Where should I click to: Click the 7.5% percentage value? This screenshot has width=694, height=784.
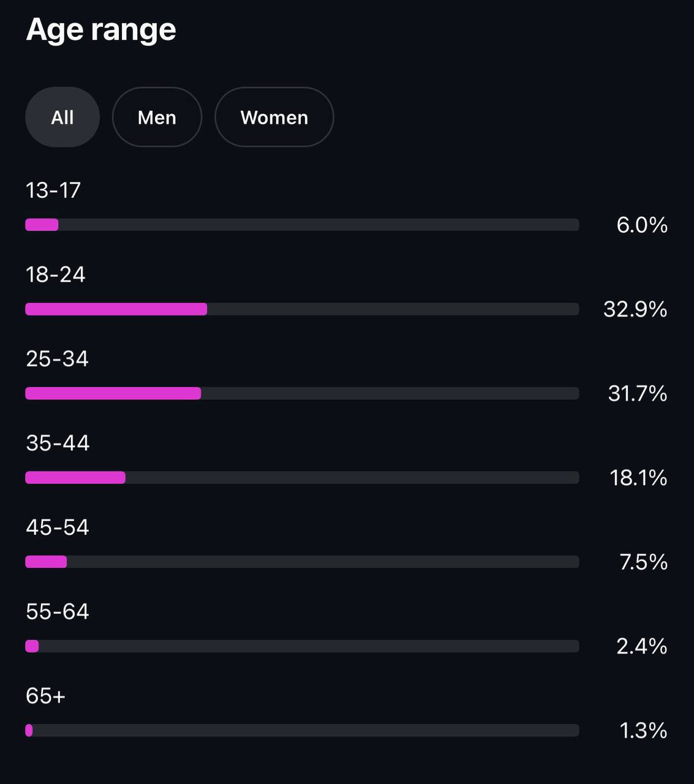643,562
